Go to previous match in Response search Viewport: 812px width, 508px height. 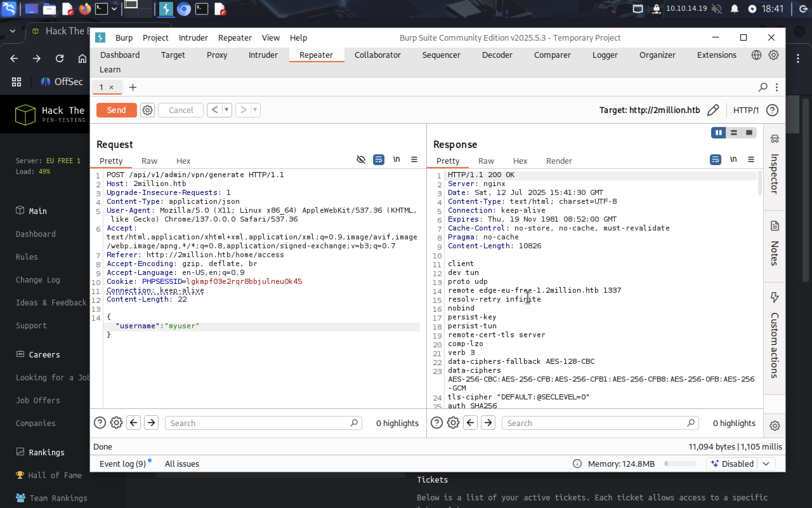pos(470,423)
